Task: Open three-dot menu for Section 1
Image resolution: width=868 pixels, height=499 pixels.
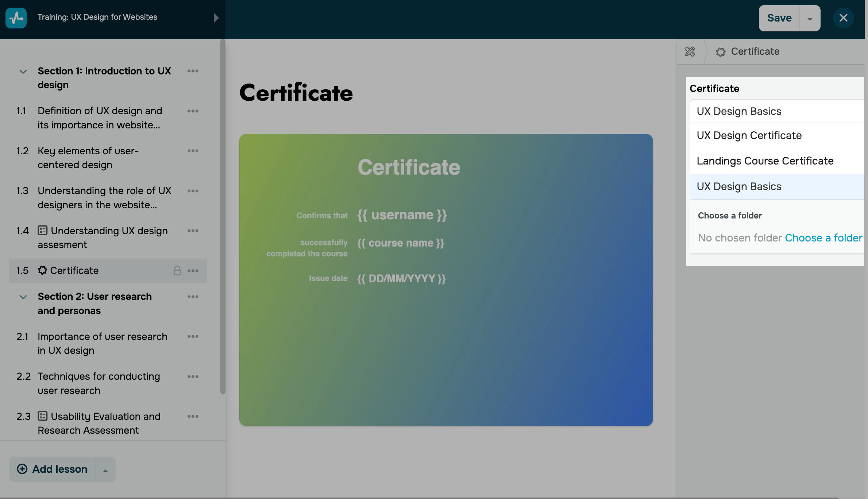Action: [x=193, y=71]
